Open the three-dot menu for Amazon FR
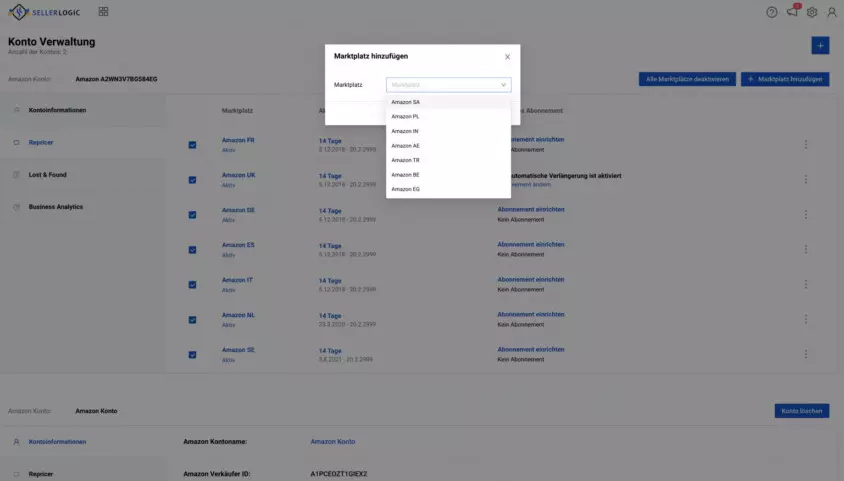Screen dimensions: 844x481 (x=806, y=144)
